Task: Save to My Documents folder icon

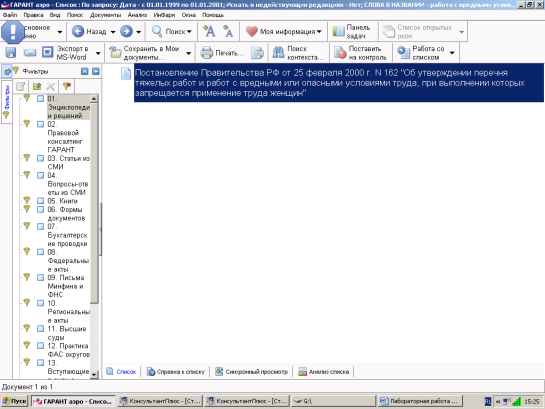Action: 115,52
